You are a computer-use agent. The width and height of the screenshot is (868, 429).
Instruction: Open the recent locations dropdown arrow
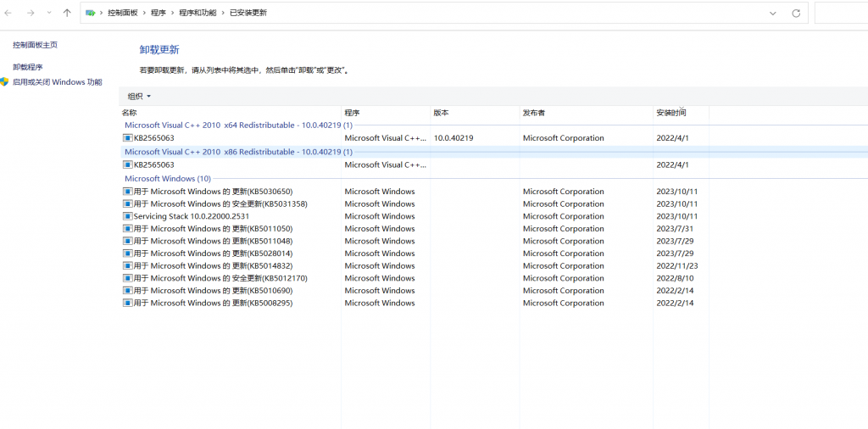(x=48, y=14)
